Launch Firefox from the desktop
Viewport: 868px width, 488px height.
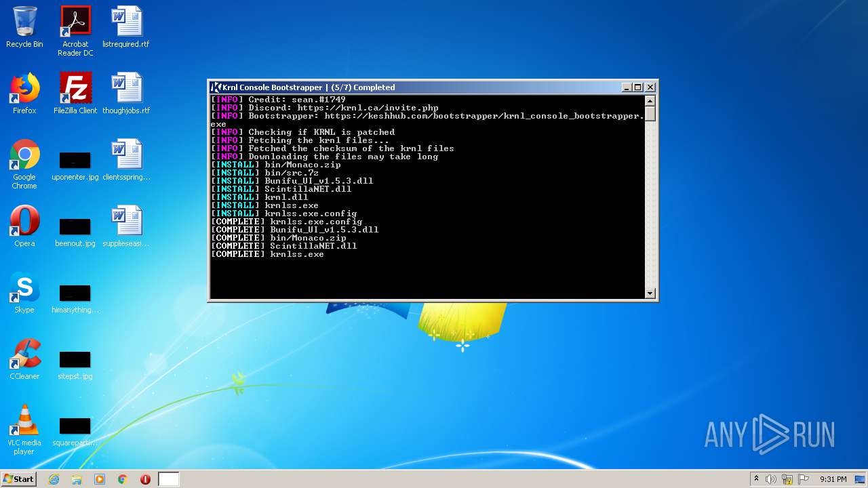(x=24, y=94)
